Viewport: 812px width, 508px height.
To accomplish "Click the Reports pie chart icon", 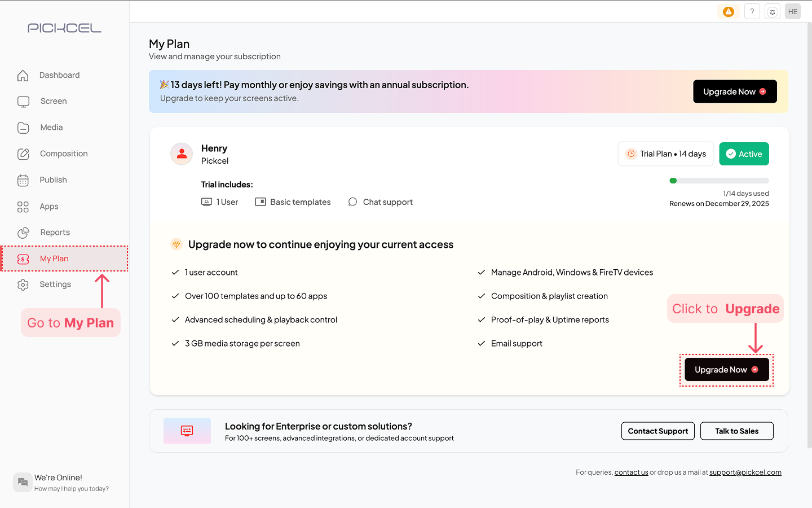I will (23, 233).
